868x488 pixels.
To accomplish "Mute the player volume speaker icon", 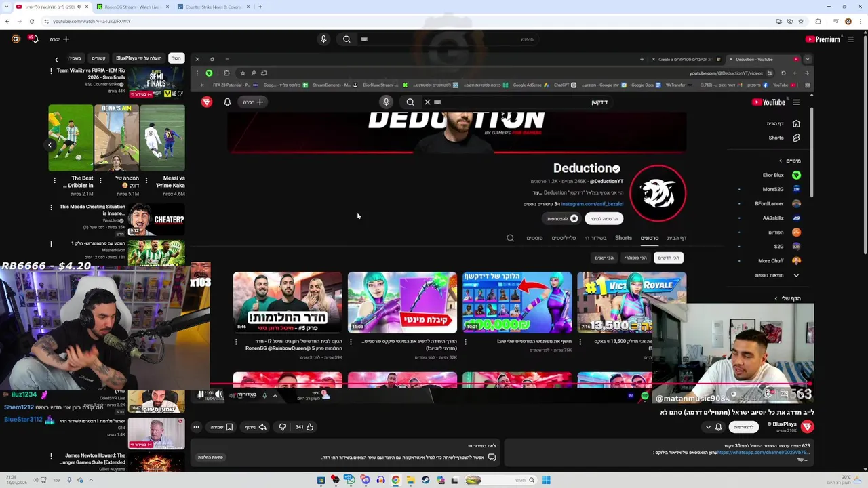I will (x=219, y=394).
